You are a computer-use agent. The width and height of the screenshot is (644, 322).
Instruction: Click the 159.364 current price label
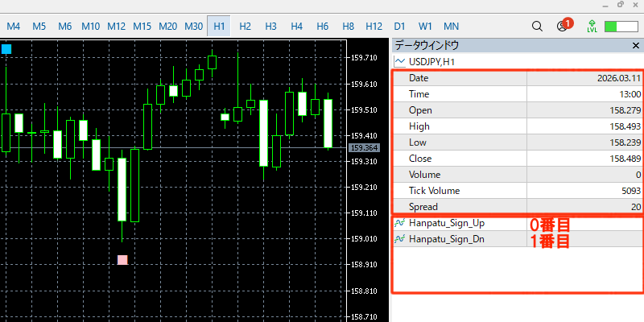click(x=364, y=148)
